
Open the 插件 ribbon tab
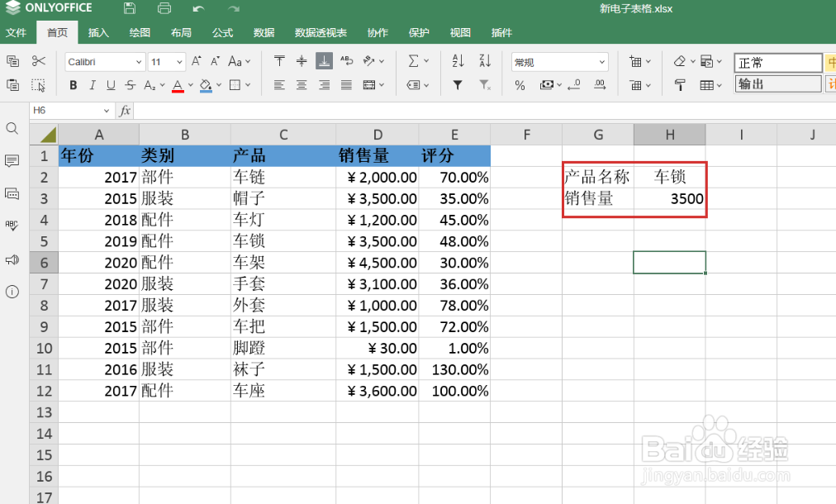[x=503, y=33]
